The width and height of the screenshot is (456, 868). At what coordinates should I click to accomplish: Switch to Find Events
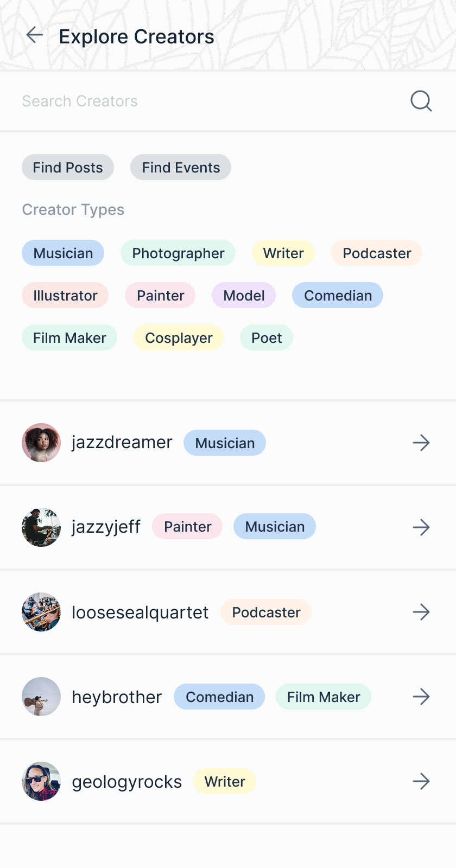pyautogui.click(x=181, y=167)
